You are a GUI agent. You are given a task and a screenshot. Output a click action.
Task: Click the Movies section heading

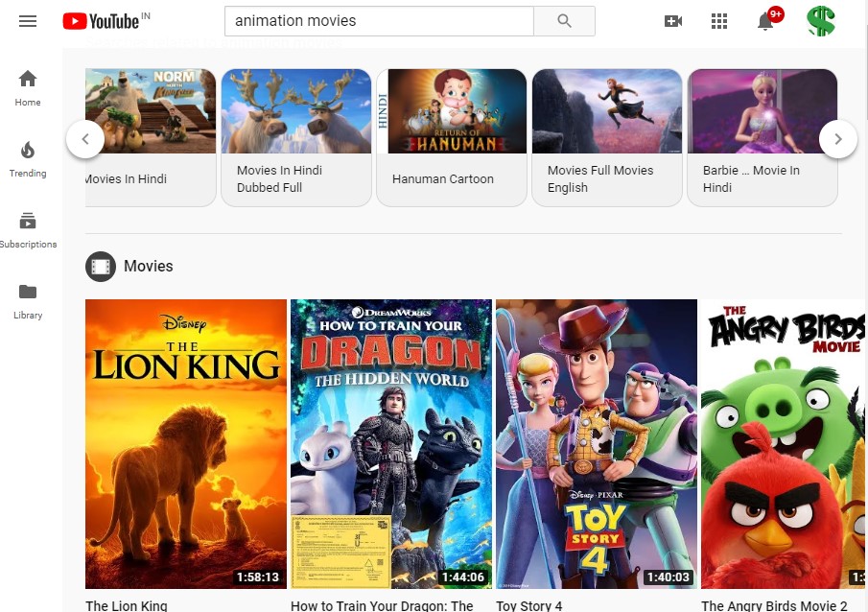[149, 267]
